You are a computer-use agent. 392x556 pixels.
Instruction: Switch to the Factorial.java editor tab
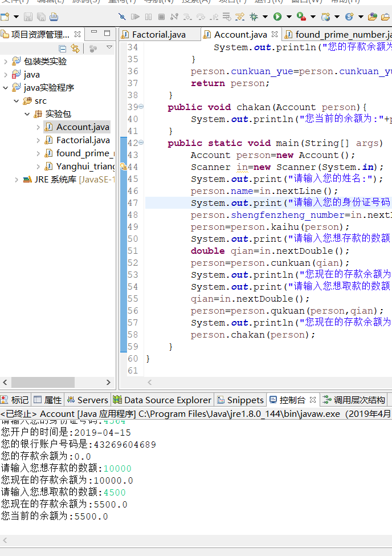coord(159,35)
